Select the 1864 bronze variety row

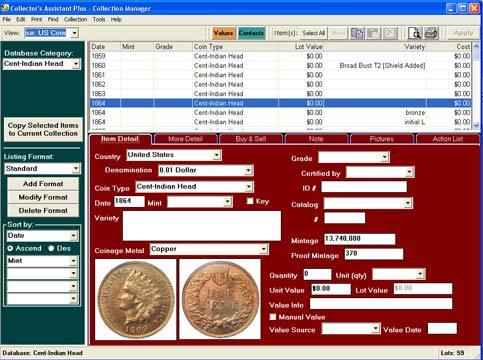[281, 113]
